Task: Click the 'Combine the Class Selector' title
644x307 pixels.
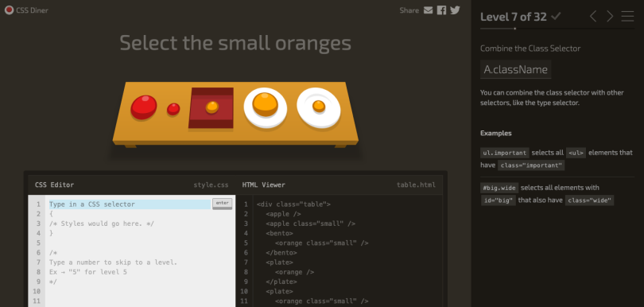Action: tap(530, 49)
